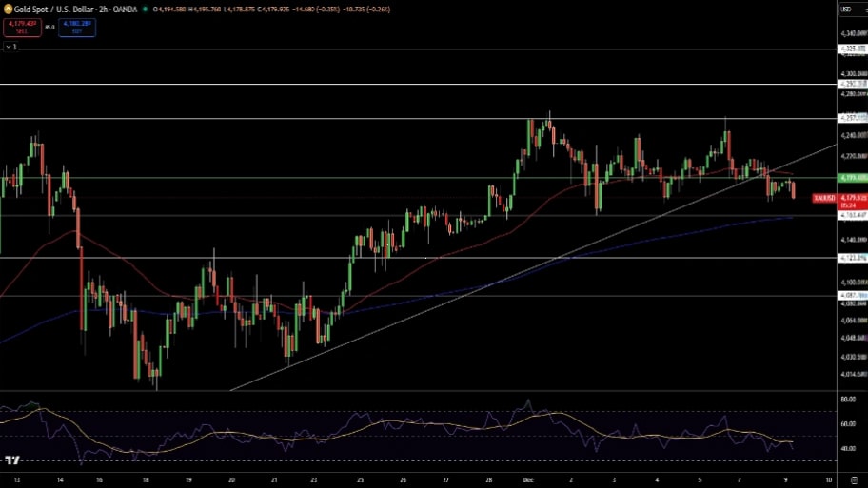Screen dimensions: 868x488
Task: Click the red XAUUSD symbol price tag
Action: click(x=824, y=198)
